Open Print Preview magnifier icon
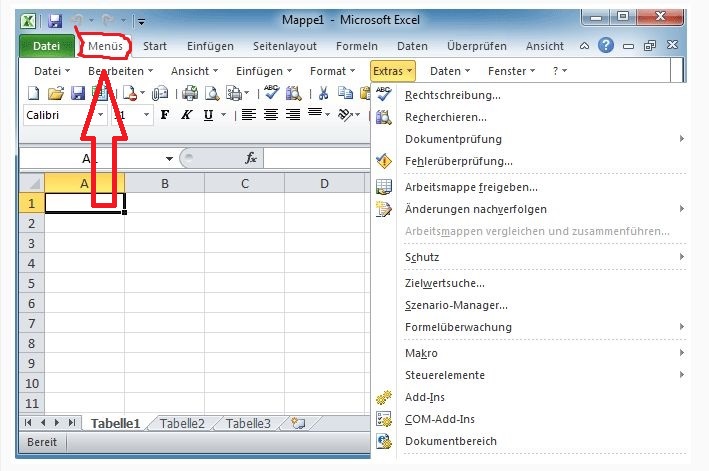The height and width of the screenshot is (471, 709). coord(212,94)
